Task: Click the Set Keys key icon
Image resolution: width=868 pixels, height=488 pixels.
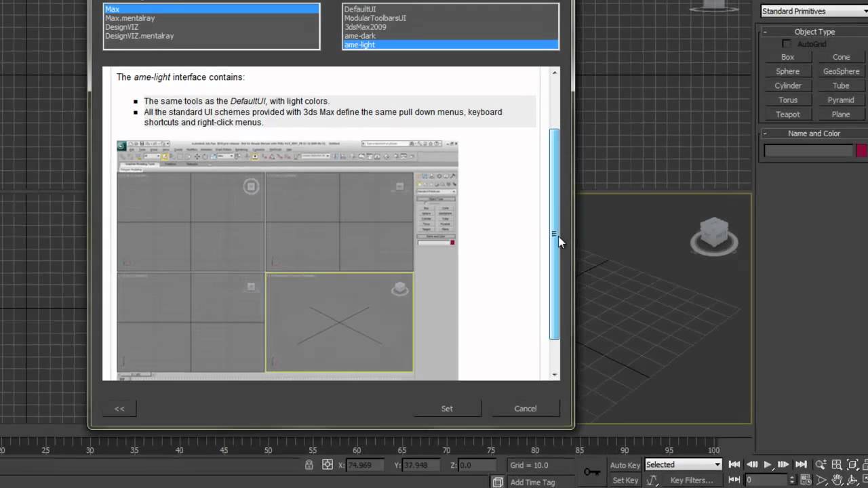Action: pos(591,472)
